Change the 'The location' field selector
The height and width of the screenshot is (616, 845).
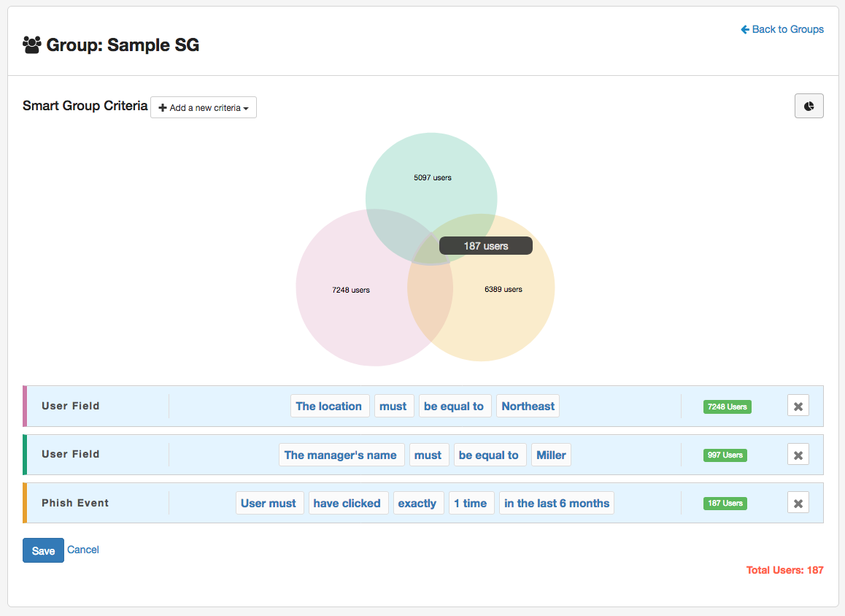(x=328, y=407)
